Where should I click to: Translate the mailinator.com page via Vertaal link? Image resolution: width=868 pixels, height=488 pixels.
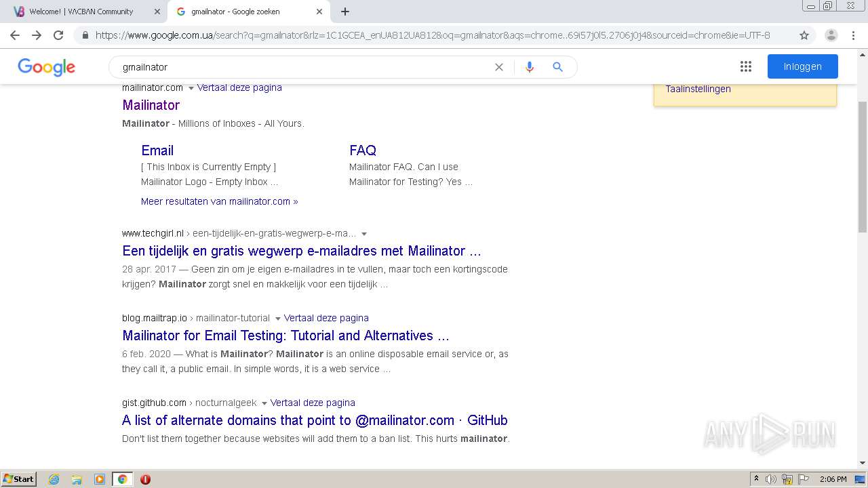click(x=239, y=87)
